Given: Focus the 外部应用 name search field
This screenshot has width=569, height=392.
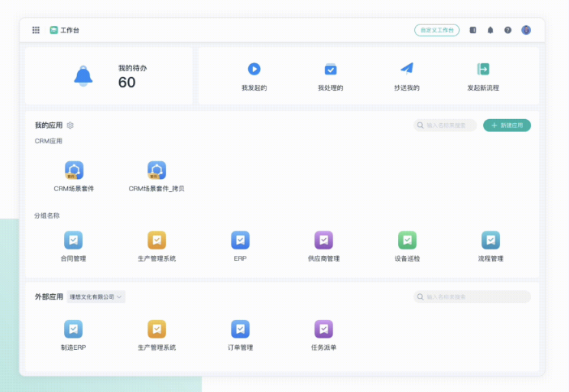Looking at the screenshot, I should 472,296.
